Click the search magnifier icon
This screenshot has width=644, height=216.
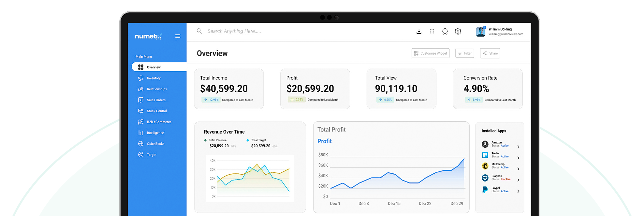point(199,31)
